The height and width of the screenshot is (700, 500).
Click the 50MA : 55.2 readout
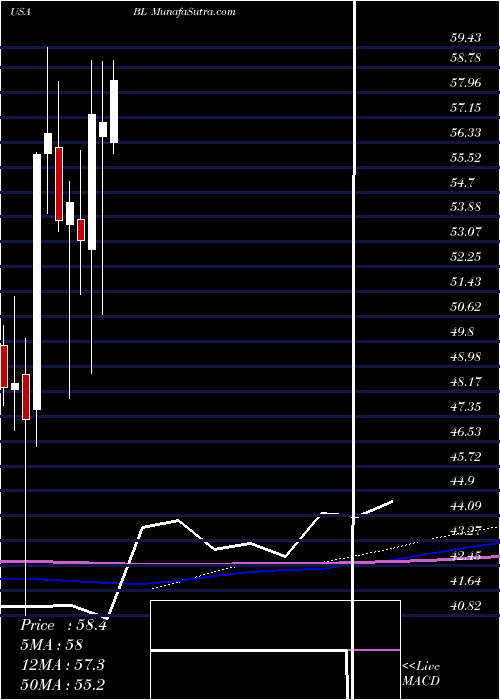point(62,684)
